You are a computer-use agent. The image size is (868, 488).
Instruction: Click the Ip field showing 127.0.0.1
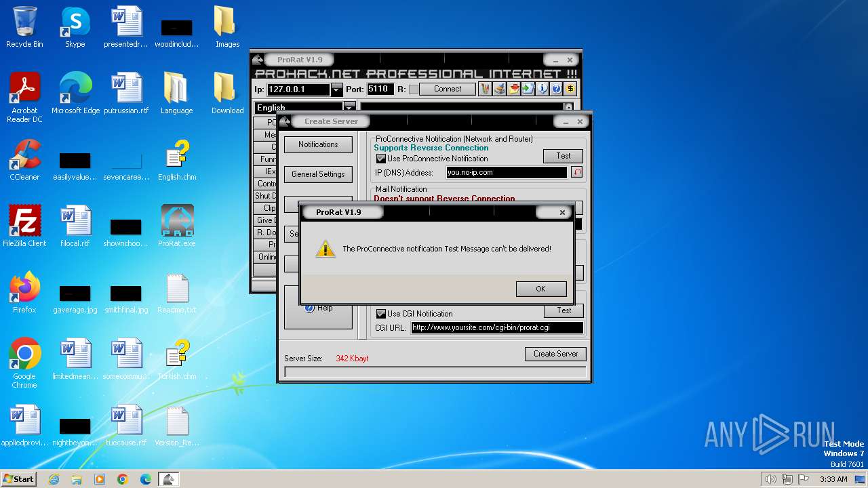tap(298, 89)
